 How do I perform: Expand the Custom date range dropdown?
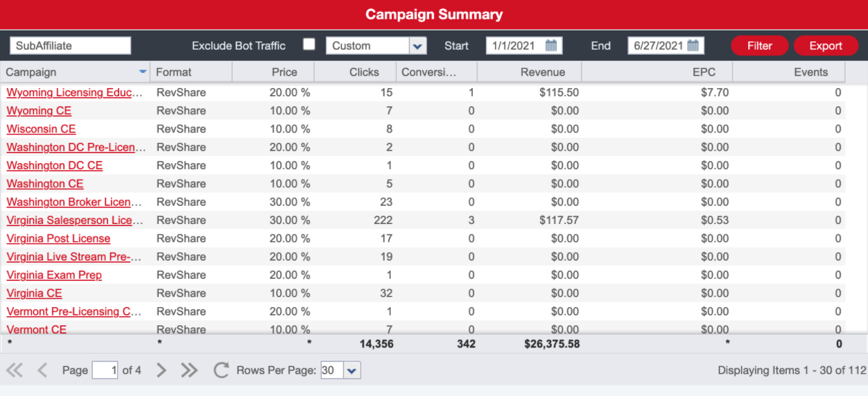417,46
